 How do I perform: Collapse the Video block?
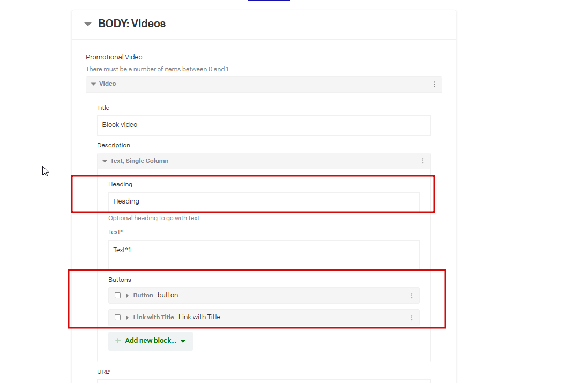(93, 84)
